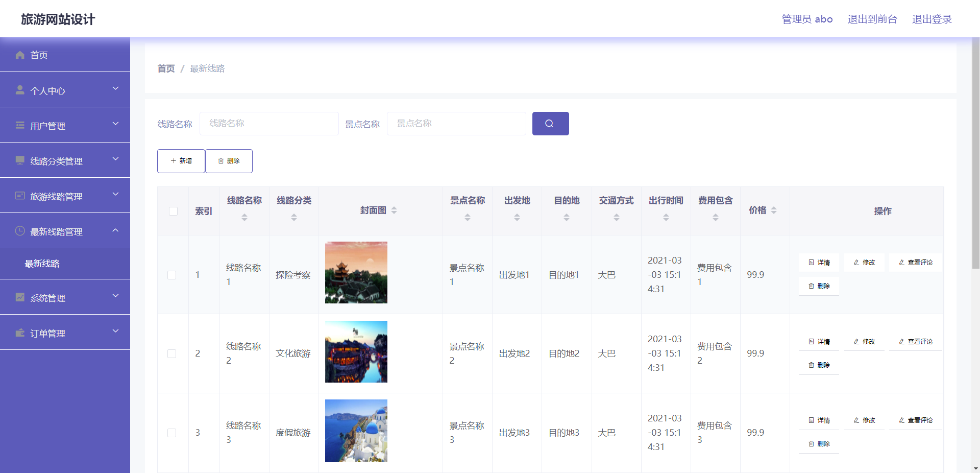Click the clock icon beside 最新线路管理
The image size is (980, 473).
20,230
